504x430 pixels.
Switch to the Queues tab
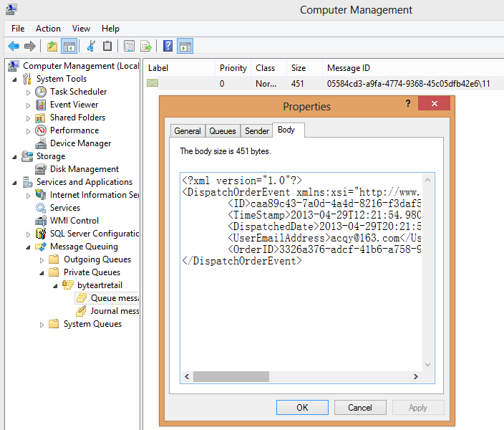point(223,131)
